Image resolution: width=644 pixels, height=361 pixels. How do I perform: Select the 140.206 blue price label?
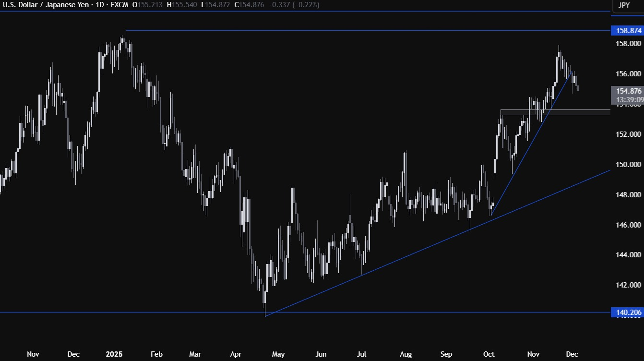click(627, 313)
